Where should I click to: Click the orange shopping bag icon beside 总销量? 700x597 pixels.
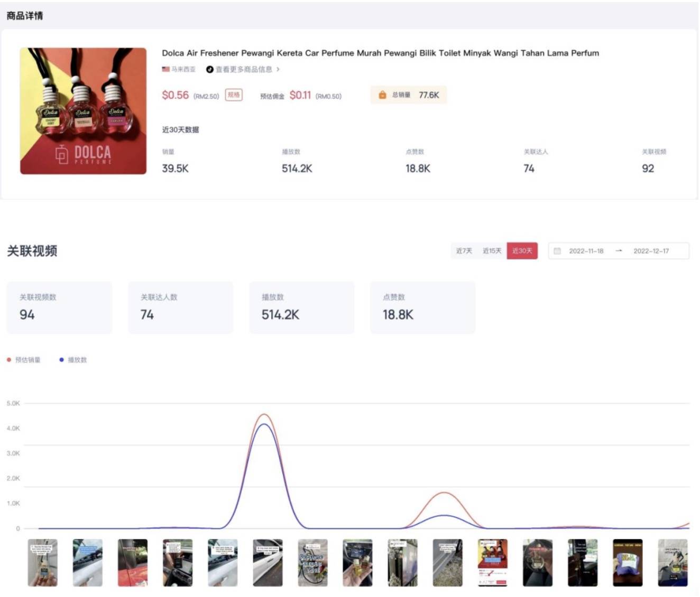tap(382, 95)
